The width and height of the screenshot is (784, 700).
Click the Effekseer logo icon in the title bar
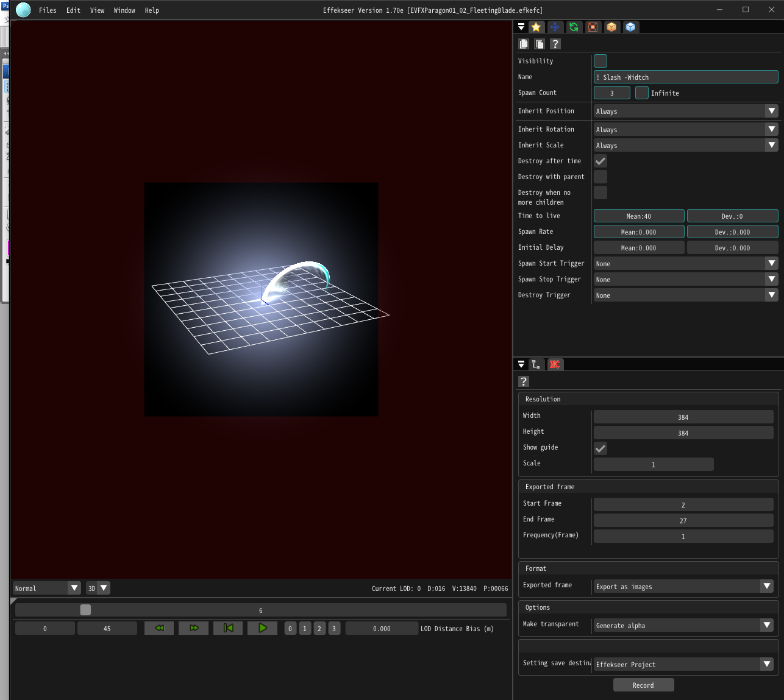pyautogui.click(x=23, y=10)
